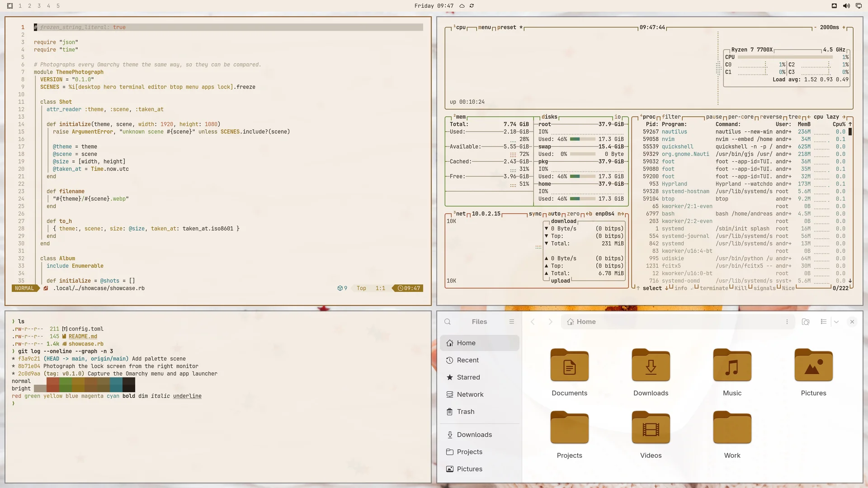The image size is (868, 488).
Task: Expand view options chevron in Files
Action: 836,322
